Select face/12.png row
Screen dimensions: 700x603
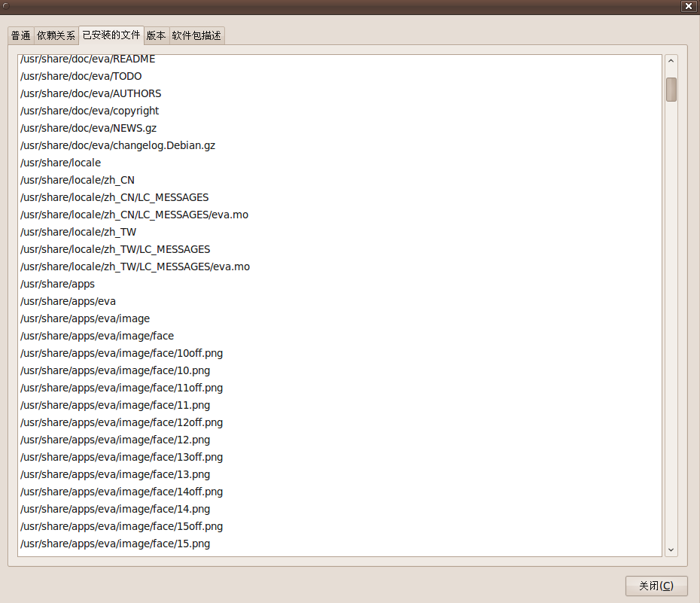339,440
